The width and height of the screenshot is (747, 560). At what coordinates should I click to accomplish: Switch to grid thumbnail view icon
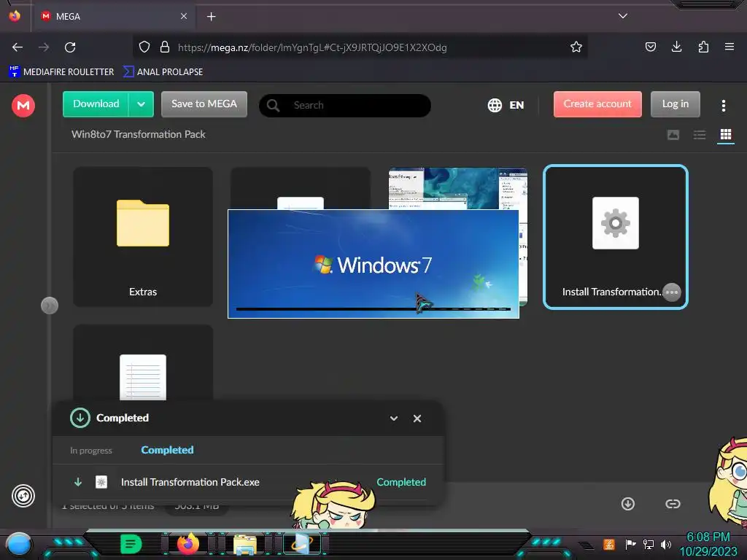[x=726, y=135]
